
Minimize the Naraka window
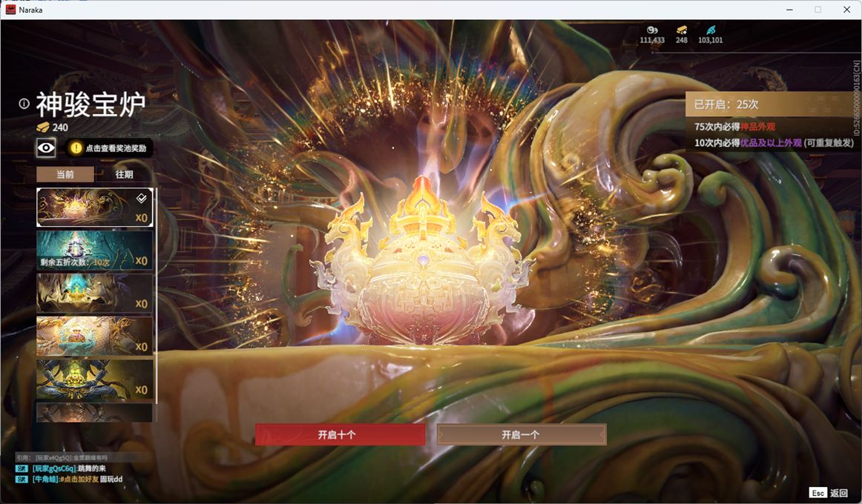(789, 10)
